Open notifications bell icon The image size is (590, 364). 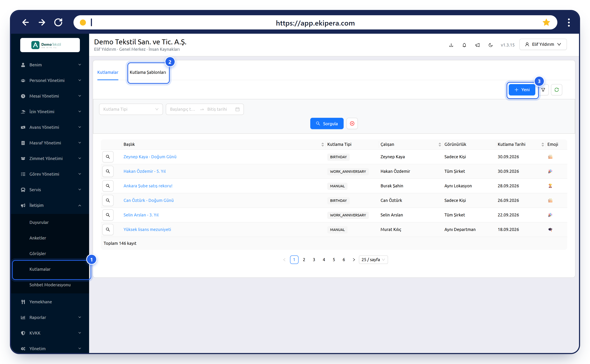464,45
